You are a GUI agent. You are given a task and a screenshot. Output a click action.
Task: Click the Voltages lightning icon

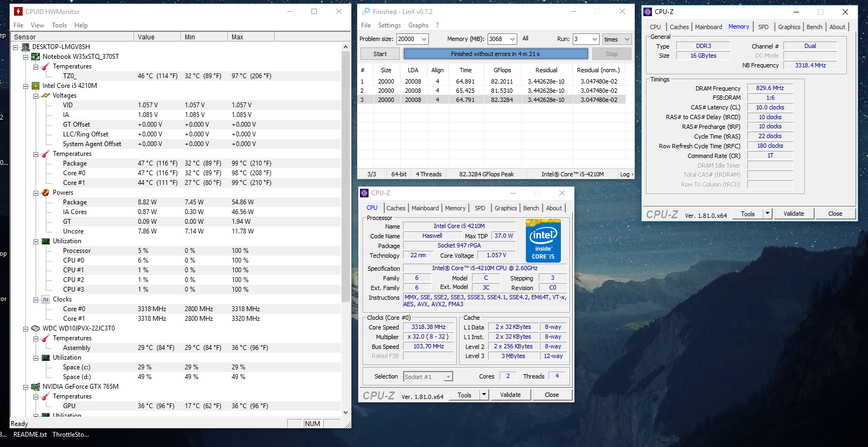coord(46,95)
